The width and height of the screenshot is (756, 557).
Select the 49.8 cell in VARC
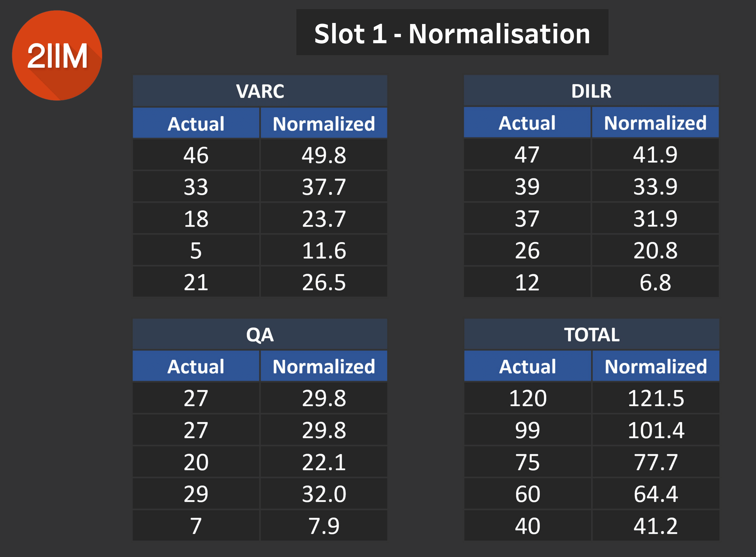(324, 155)
